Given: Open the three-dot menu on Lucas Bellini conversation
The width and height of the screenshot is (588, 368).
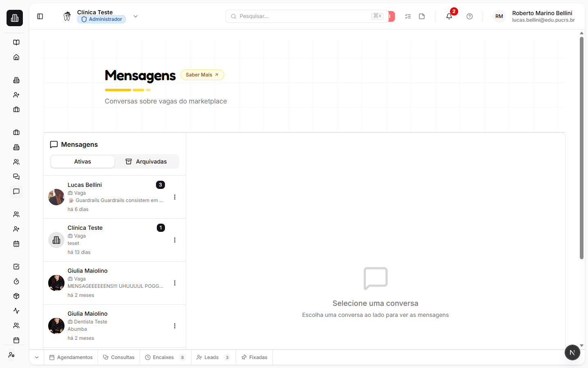Looking at the screenshot, I should (x=175, y=197).
